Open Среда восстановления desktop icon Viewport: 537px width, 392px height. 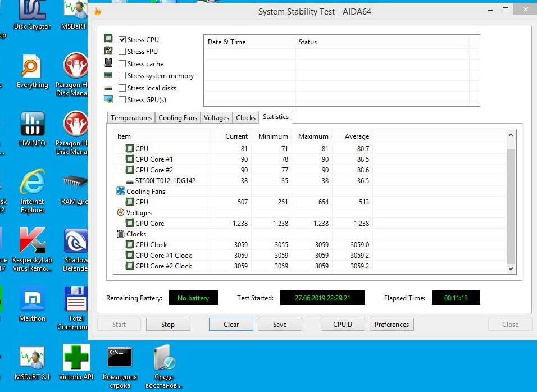pyautogui.click(x=163, y=367)
